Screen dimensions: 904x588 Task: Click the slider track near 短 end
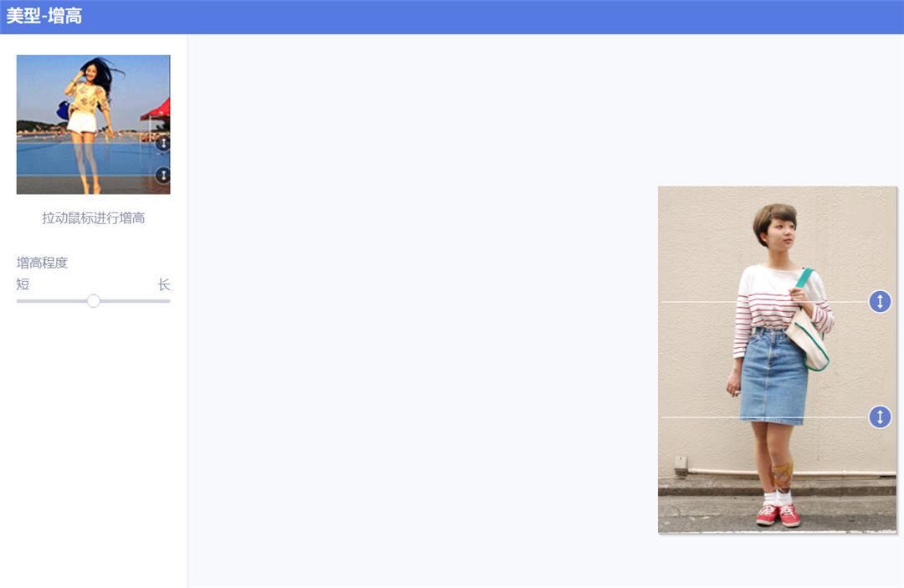click(28, 300)
